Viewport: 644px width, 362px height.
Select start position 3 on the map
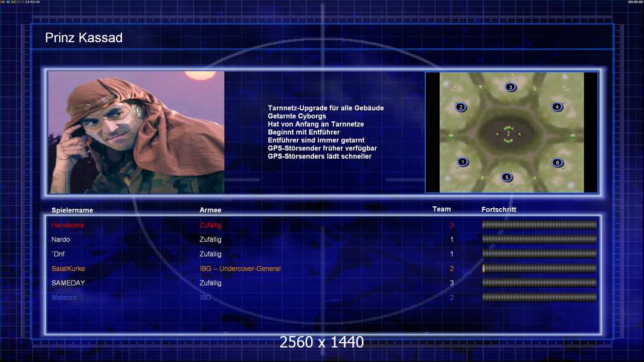point(510,87)
